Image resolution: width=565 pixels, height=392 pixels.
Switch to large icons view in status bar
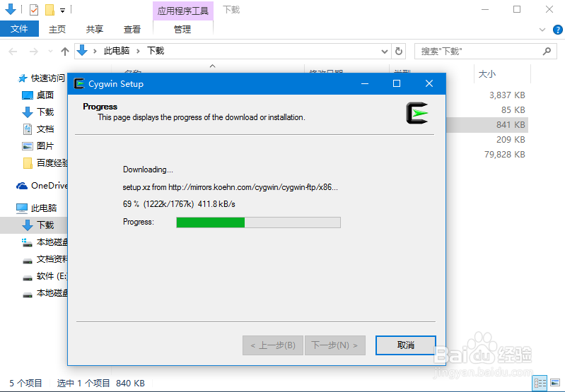point(555,383)
